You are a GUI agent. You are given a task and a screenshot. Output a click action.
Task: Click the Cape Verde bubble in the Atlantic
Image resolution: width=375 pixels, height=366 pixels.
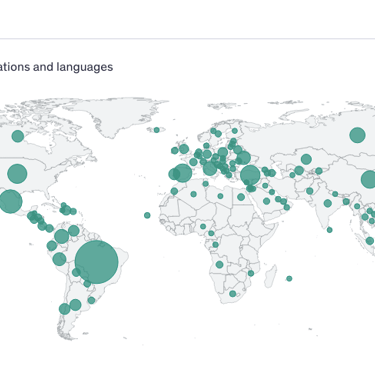click(147, 215)
